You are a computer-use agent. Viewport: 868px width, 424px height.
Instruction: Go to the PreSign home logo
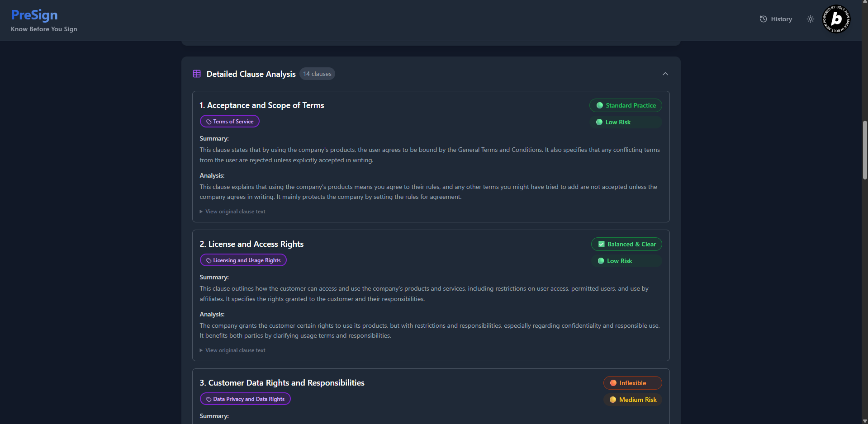(x=34, y=15)
